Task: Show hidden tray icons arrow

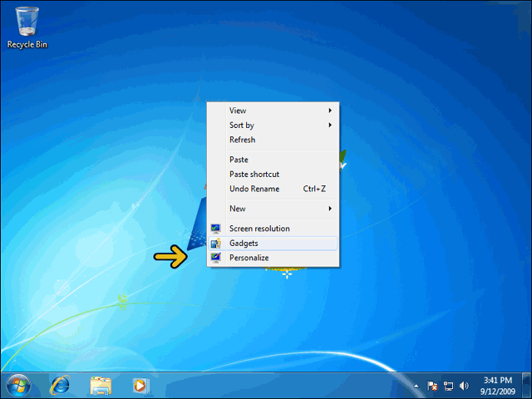Action: 416,386
